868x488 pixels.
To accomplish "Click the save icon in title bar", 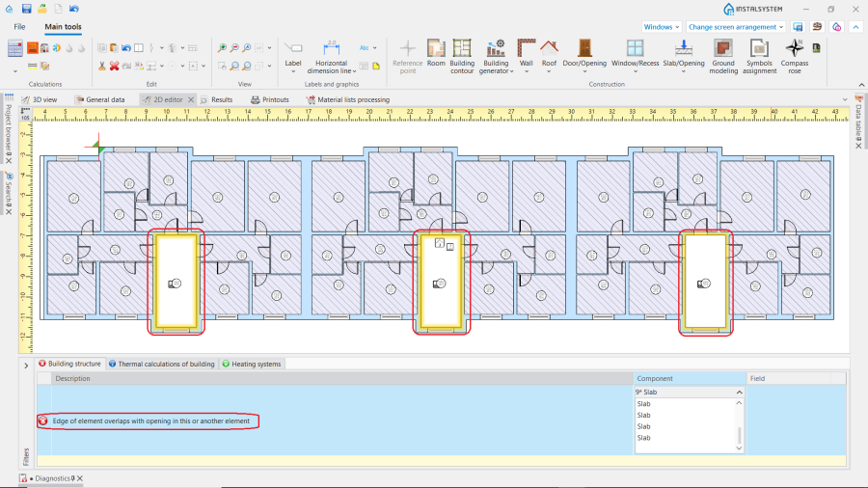I will 26,8.
